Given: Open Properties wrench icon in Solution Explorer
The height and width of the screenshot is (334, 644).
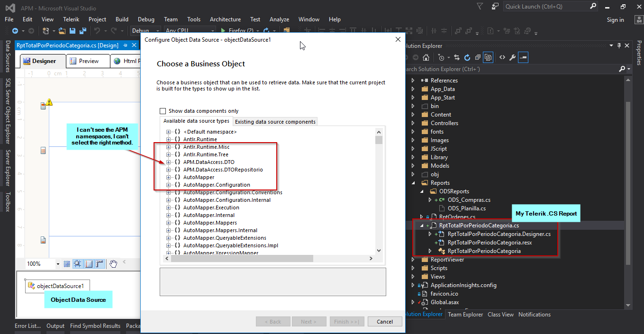Looking at the screenshot, I should (x=512, y=58).
